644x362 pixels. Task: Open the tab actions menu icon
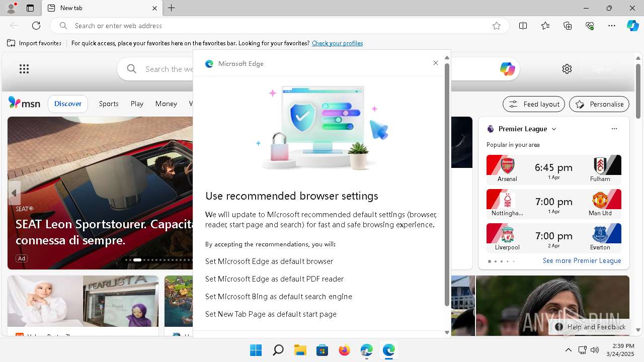pyautogui.click(x=30, y=8)
